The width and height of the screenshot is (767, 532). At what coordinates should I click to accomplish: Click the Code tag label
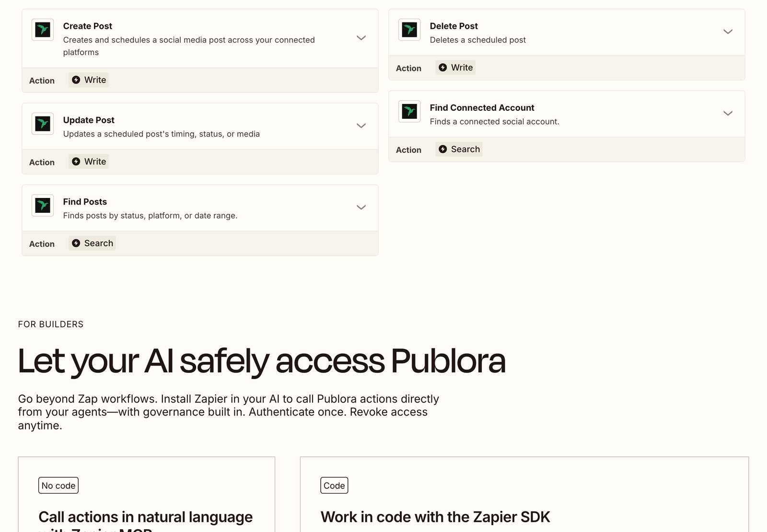pyautogui.click(x=334, y=486)
